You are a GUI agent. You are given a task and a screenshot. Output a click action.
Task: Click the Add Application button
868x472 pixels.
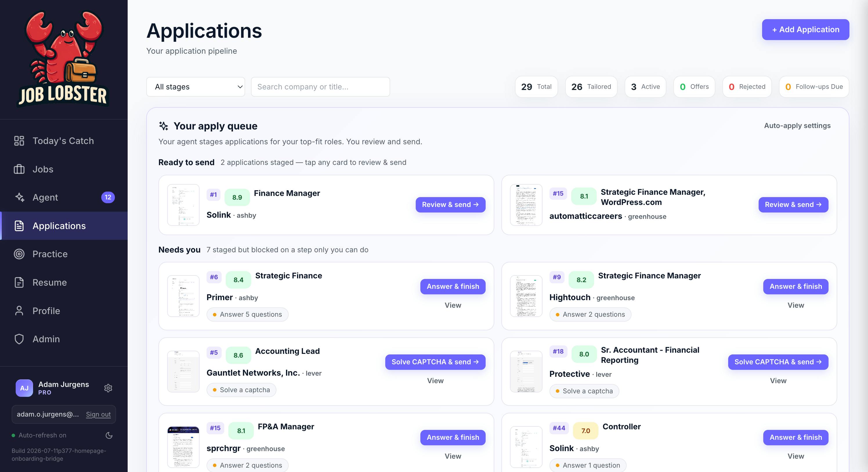click(805, 30)
